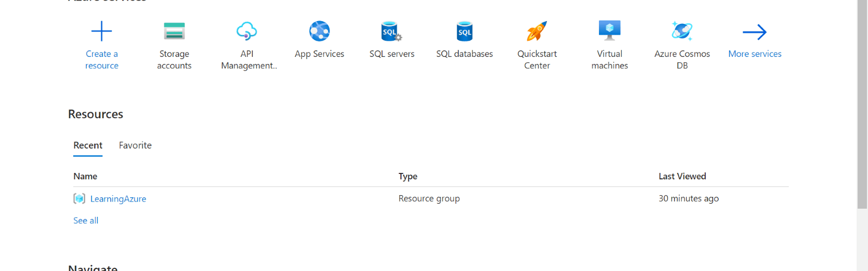Viewport: 868px width, 271px height.
Task: Switch to the Favorite tab
Action: click(x=135, y=145)
